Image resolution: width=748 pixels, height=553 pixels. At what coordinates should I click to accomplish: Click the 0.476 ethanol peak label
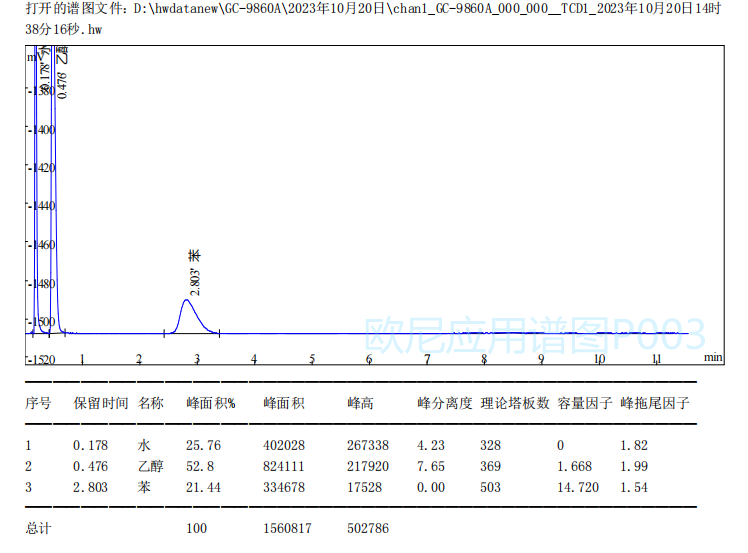63,81
